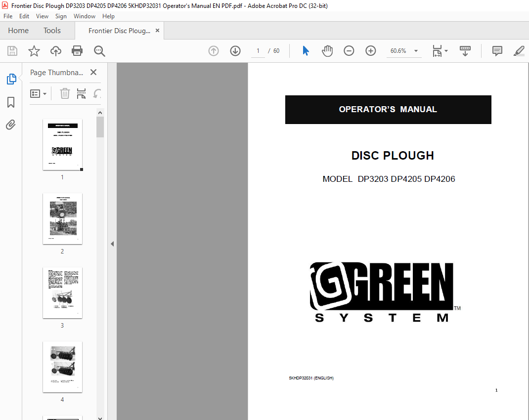Select the Frontier Disc Plough document tab

tap(120, 31)
